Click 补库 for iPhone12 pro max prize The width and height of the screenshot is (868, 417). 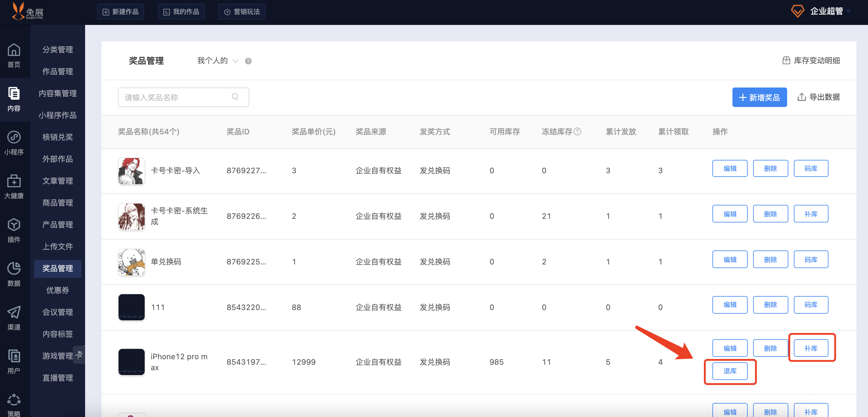tap(811, 348)
